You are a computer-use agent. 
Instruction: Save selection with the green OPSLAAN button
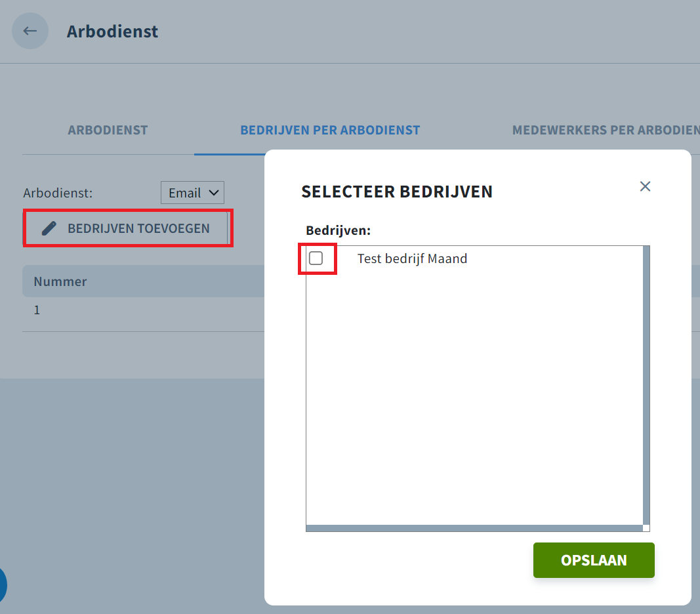click(x=594, y=560)
